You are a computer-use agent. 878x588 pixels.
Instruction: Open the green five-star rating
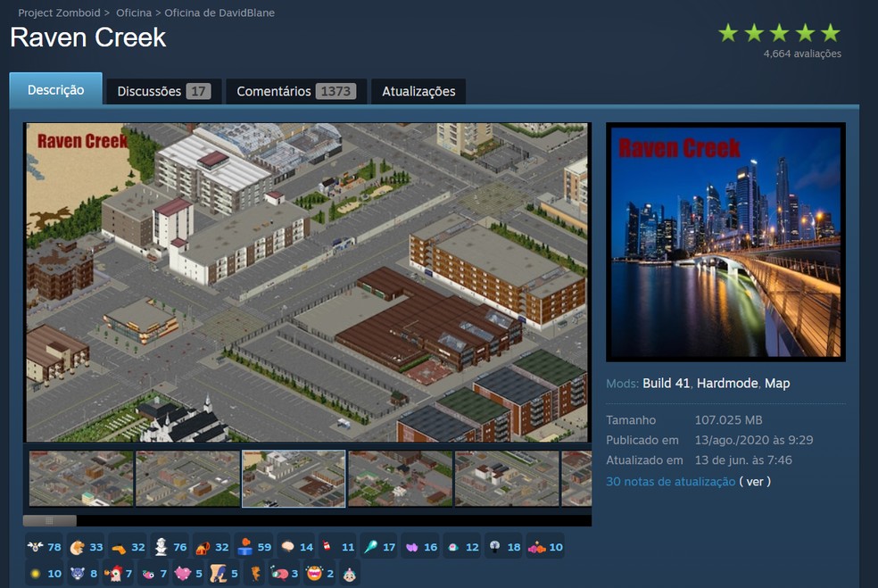780,33
